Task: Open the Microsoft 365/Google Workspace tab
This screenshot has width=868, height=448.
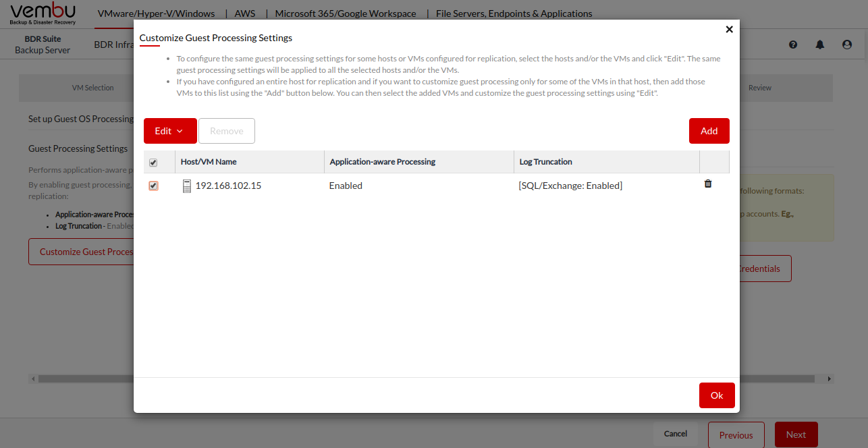Action: pyautogui.click(x=346, y=13)
